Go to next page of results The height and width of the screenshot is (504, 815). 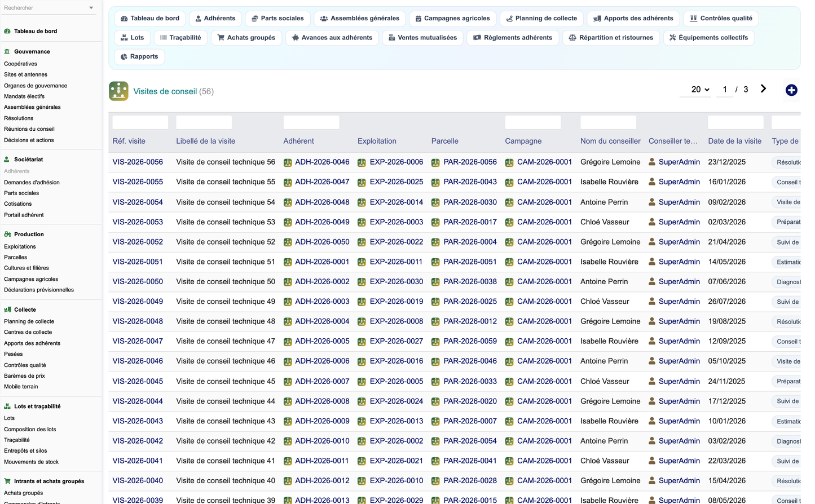coord(763,89)
